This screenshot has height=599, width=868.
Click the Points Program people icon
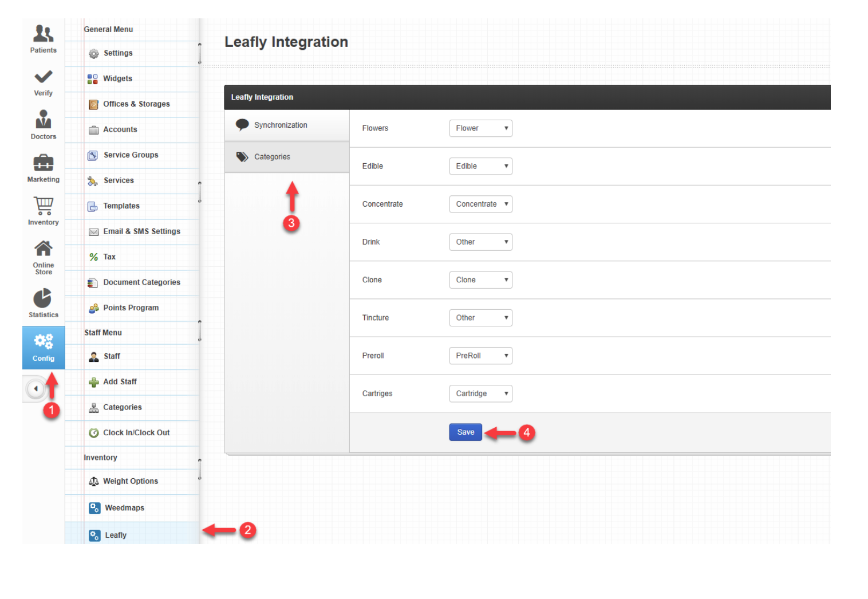coord(94,308)
